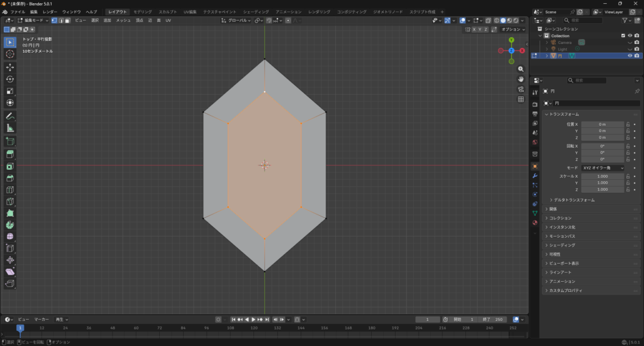Screen dimensions: 644x346
Task: Select the Move tool in the toolbar
Action: tap(10, 67)
